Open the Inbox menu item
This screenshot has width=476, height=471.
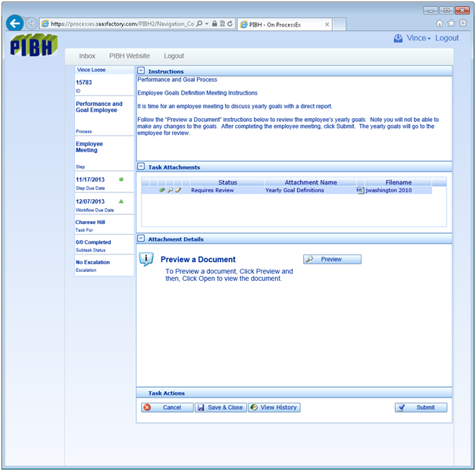[87, 56]
